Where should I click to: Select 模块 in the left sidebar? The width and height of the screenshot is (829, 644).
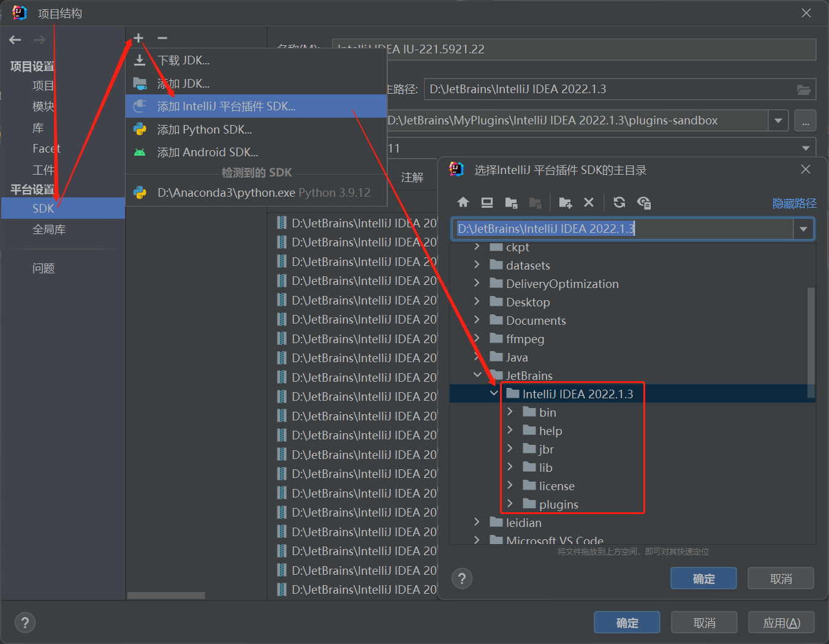click(44, 107)
